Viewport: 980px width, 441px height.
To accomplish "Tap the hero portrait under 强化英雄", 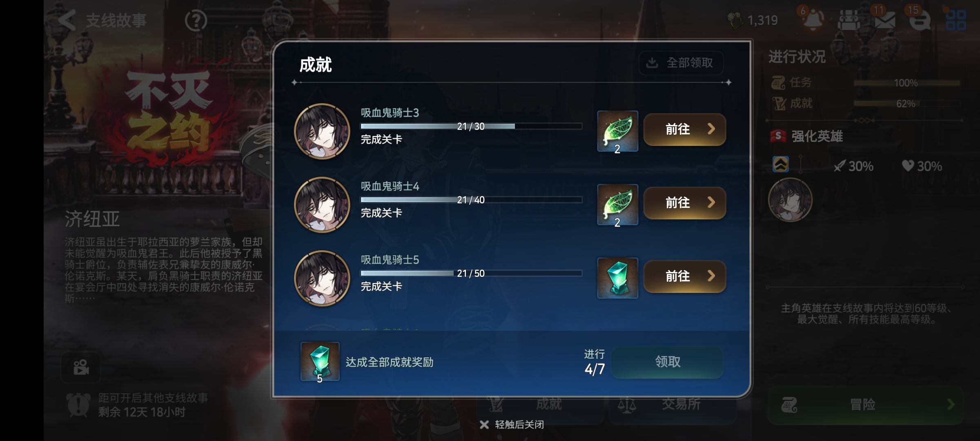I will (x=790, y=200).
